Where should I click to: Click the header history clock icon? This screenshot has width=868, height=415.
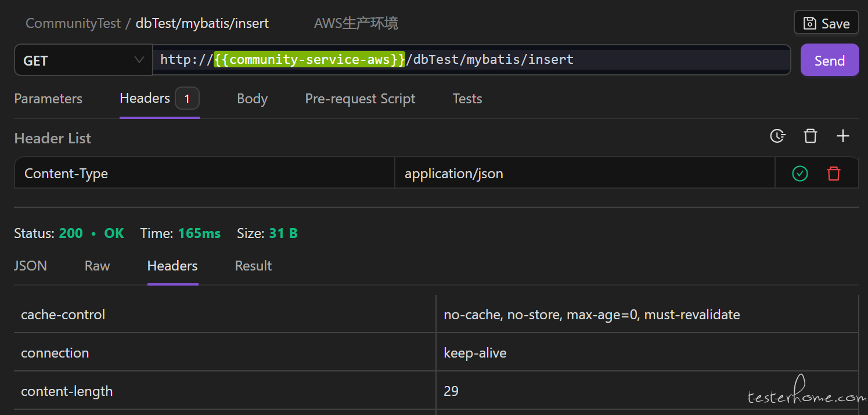[777, 136]
